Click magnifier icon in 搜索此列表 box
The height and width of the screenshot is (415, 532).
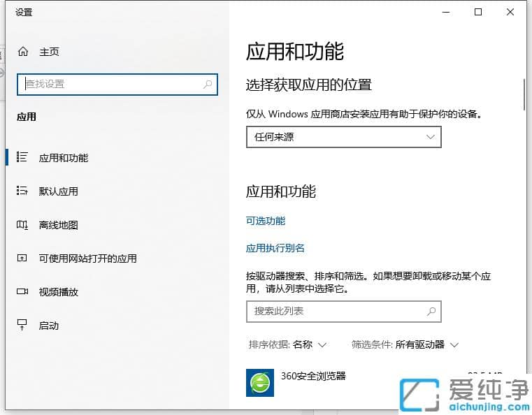point(431,312)
